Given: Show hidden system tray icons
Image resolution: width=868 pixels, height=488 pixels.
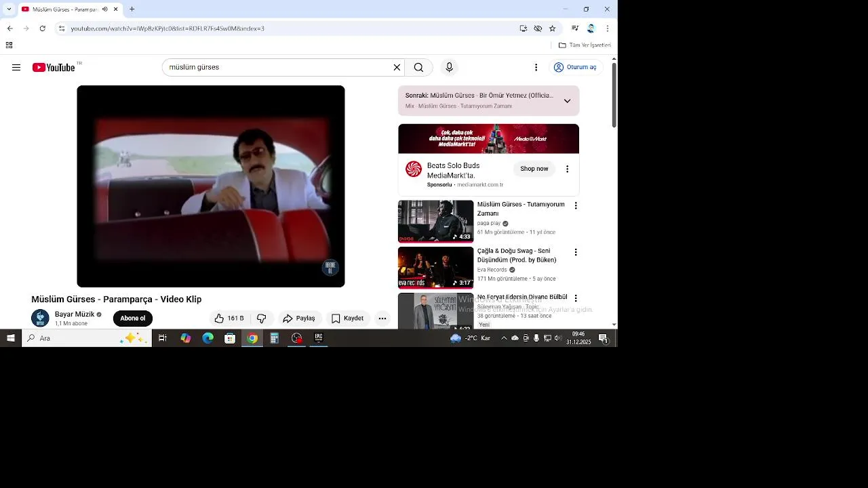Looking at the screenshot, I should pos(503,338).
